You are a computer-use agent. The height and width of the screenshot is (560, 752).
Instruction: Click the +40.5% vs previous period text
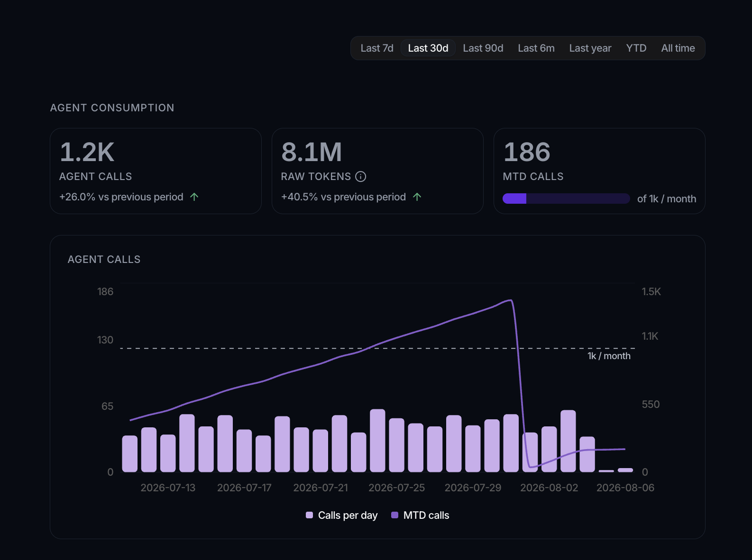point(343,197)
